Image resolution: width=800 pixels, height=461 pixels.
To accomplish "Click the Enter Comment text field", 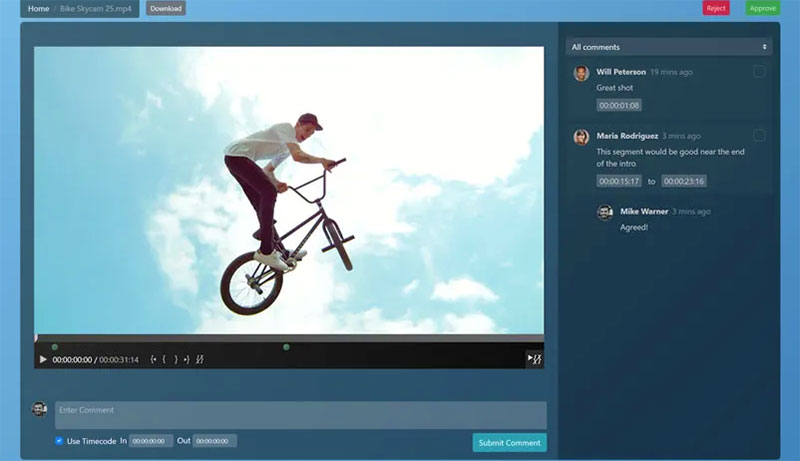I will (x=300, y=415).
